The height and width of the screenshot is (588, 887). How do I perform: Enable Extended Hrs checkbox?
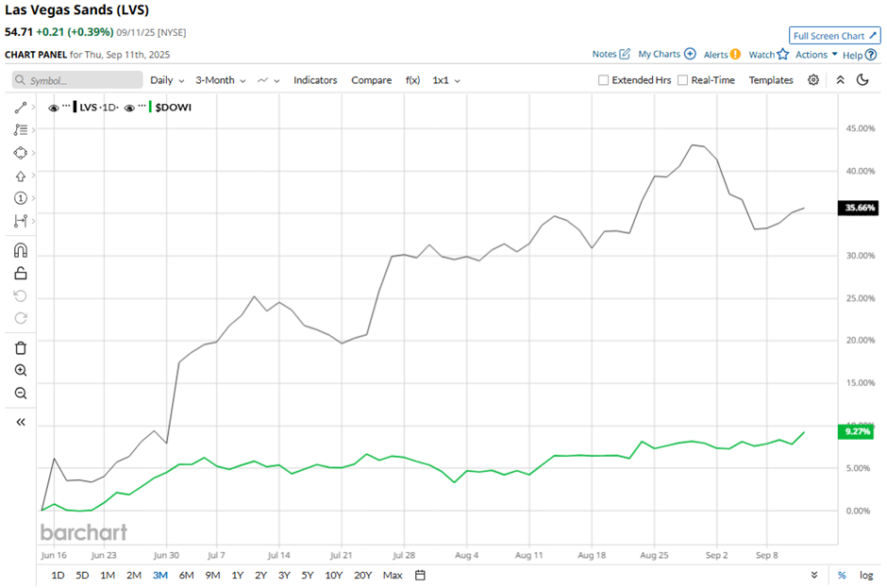click(604, 80)
